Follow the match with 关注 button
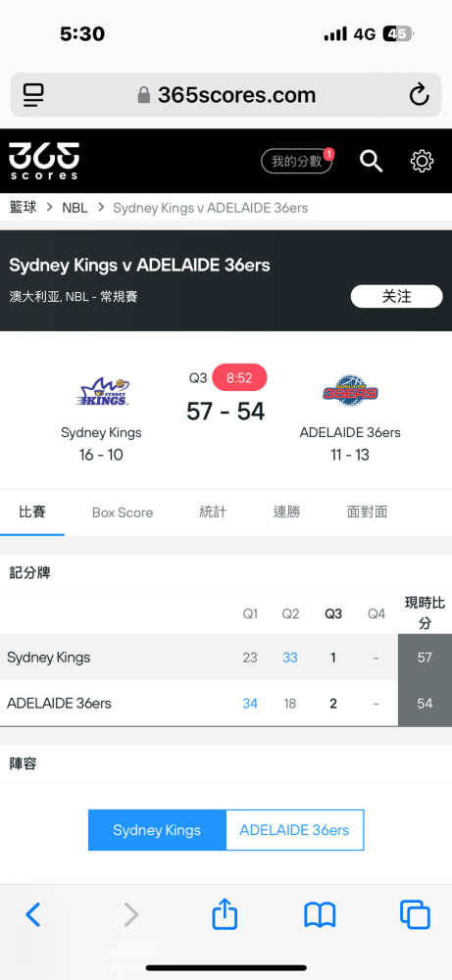 tap(396, 296)
